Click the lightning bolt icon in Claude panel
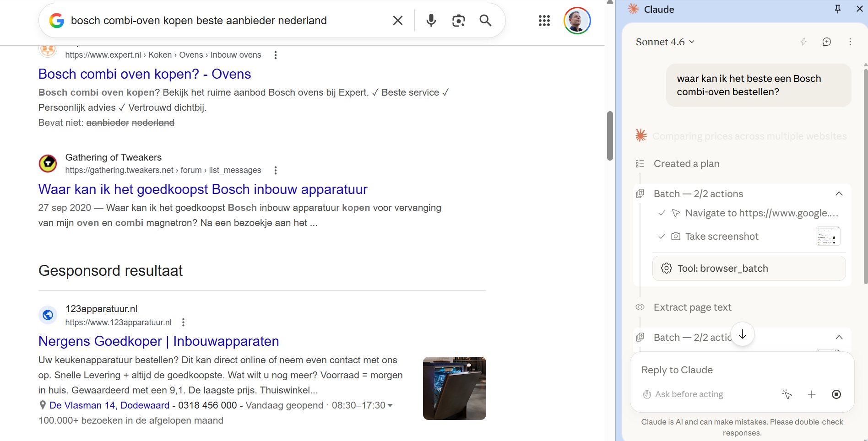868x441 pixels. tap(803, 42)
